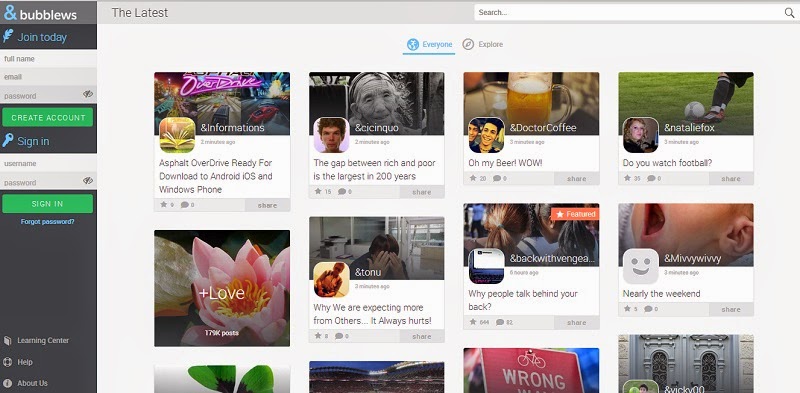This screenshot has height=393, width=800.
Task: Click the Create Account button
Action: 48,117
